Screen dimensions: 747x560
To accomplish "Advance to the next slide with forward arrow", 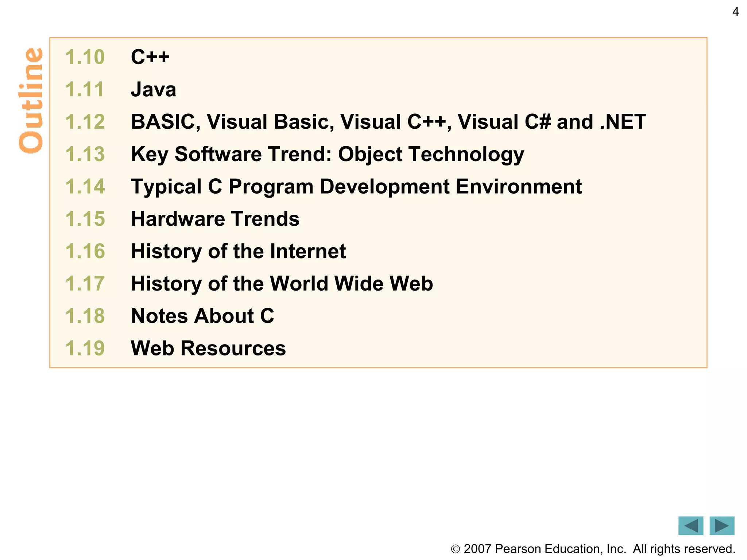I will (722, 525).
